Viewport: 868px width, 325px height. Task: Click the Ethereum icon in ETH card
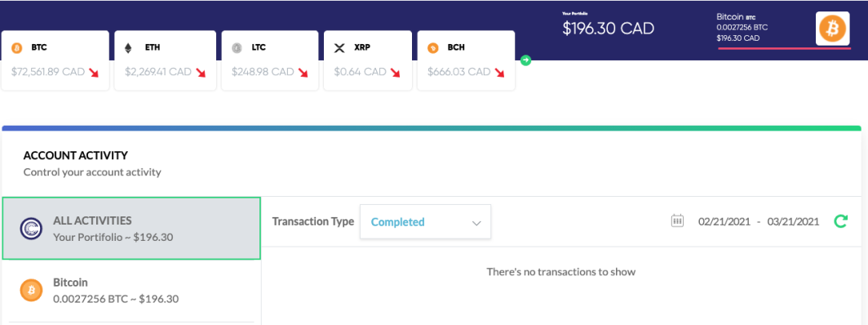(x=128, y=48)
